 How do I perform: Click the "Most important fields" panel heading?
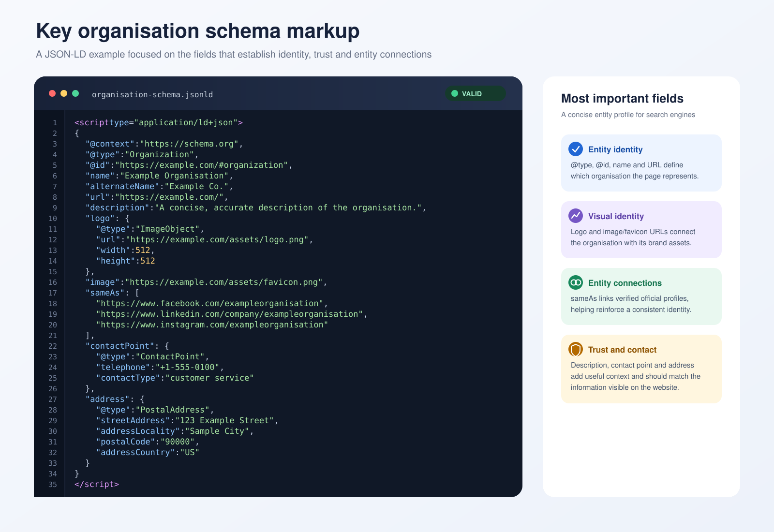(x=622, y=99)
